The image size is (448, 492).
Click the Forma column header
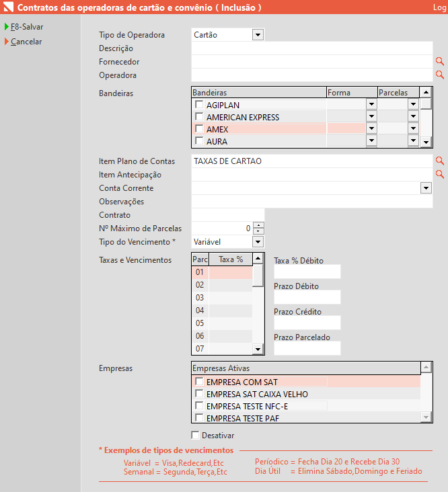point(352,93)
